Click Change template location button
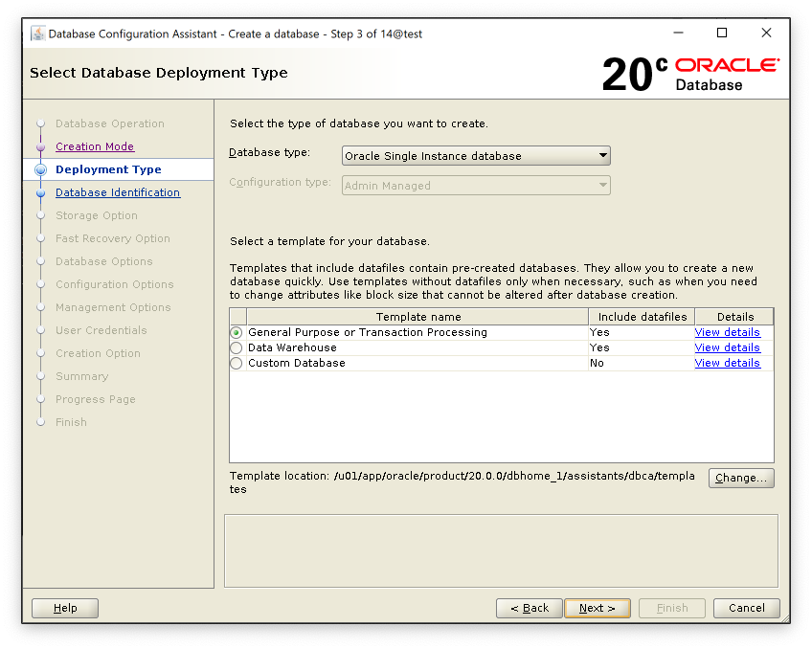The height and width of the screenshot is (649, 812). coord(741,478)
